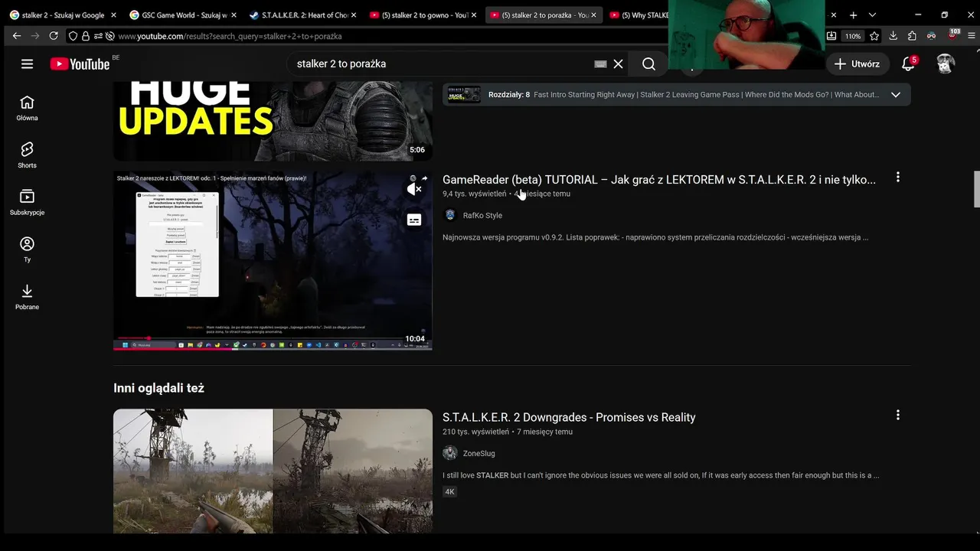Open the Ty section in the sidebar

click(x=27, y=250)
